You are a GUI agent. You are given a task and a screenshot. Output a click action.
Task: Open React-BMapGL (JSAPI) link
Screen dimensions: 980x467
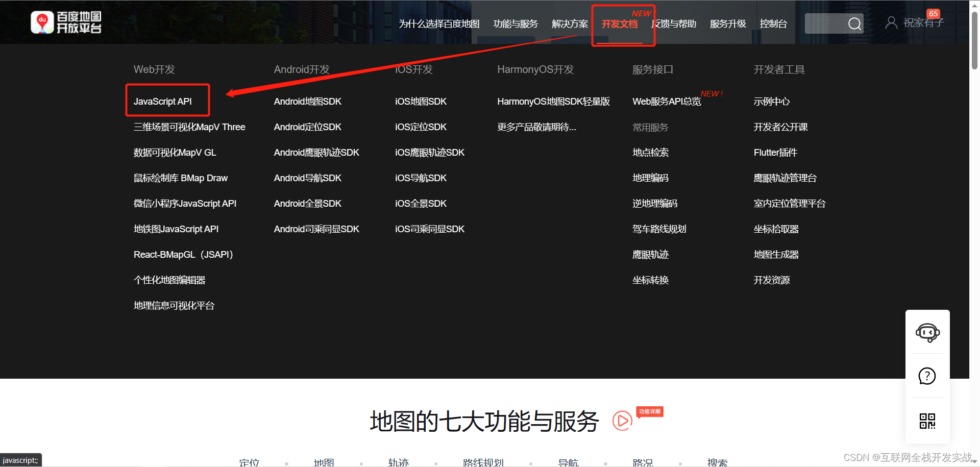(183, 255)
